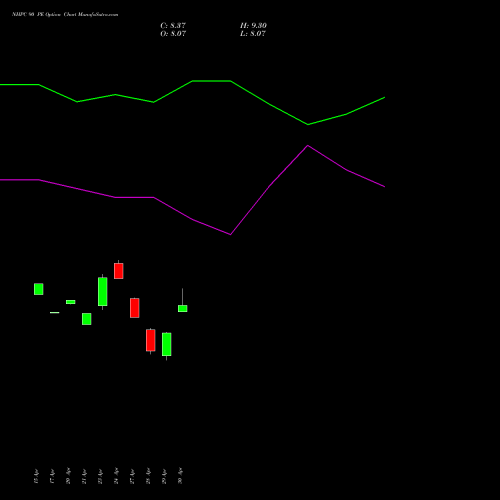
Task: Click the red candle for 27 Apr
Action: pos(135,308)
